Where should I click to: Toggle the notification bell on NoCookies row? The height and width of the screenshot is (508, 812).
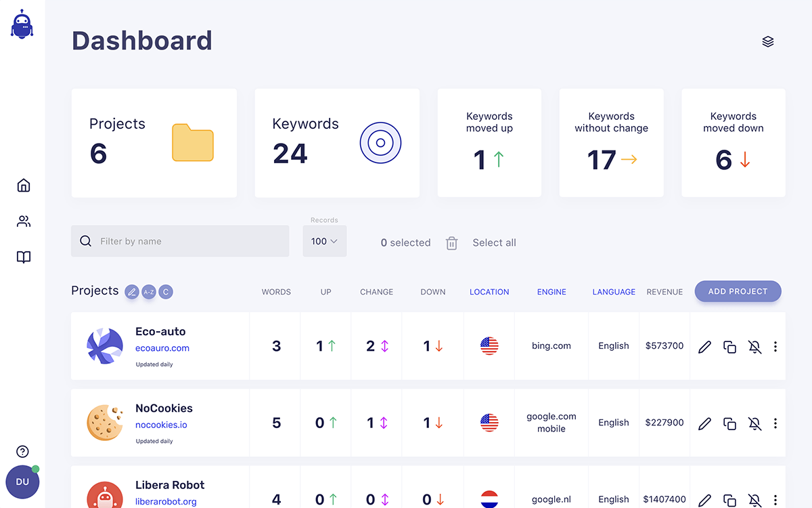coord(754,423)
